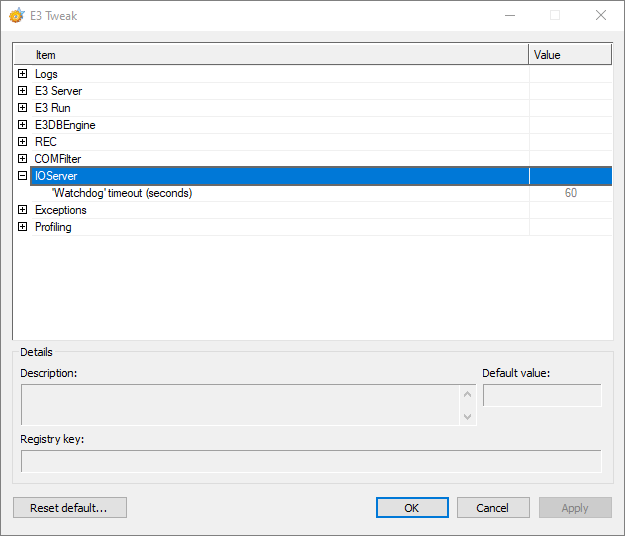625x536 pixels.
Task: Collapse the IOServer node
Action: click(x=22, y=176)
